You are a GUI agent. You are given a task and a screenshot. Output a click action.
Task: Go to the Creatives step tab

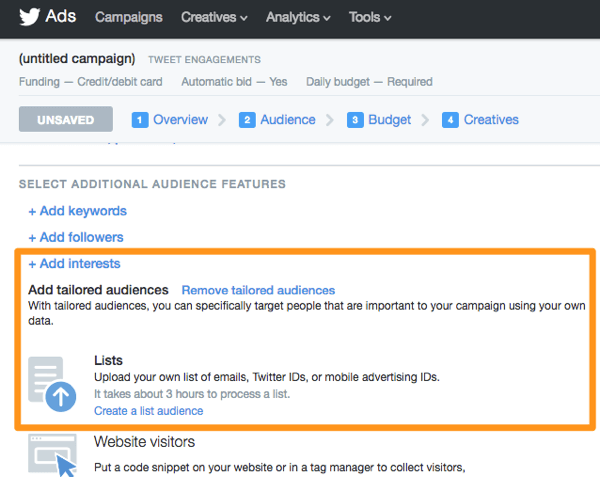click(491, 120)
